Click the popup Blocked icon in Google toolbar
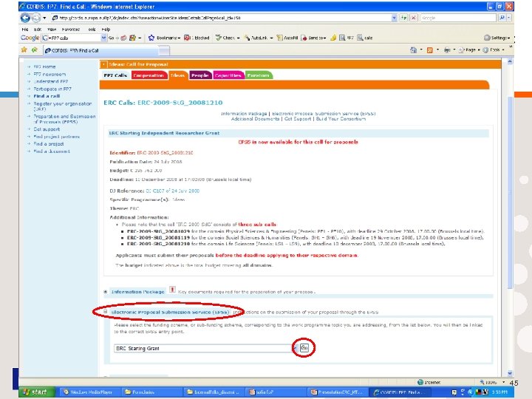Viewport: 532px width, 399px height. click(x=187, y=38)
